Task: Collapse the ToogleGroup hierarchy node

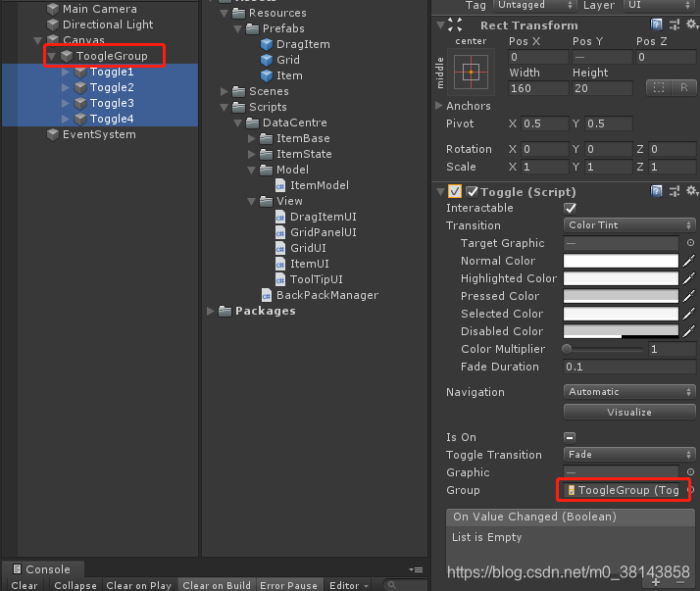Action: pos(52,56)
